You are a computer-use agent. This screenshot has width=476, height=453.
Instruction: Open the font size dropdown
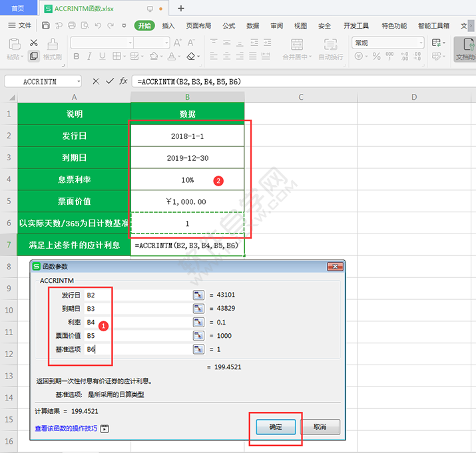pyautogui.click(x=166, y=43)
